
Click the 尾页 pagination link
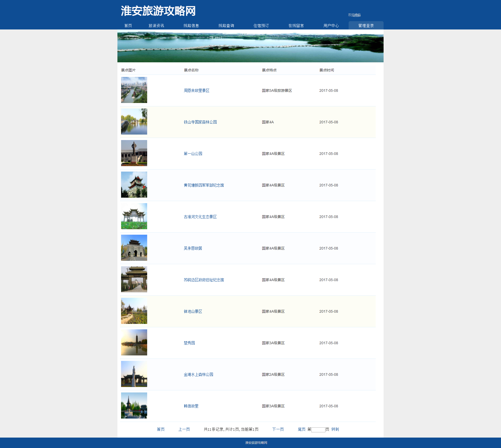tap(301, 429)
